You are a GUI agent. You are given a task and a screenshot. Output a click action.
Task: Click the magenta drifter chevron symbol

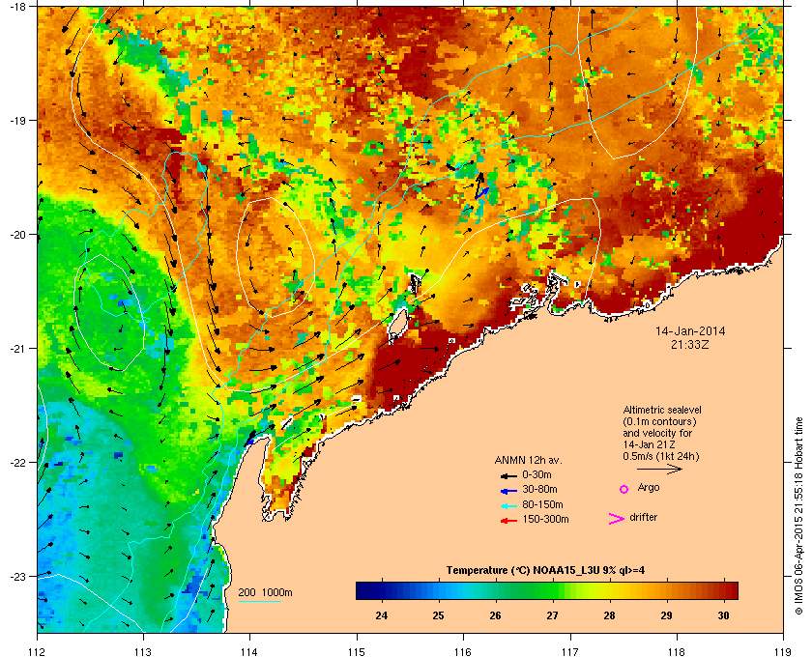click(x=617, y=519)
